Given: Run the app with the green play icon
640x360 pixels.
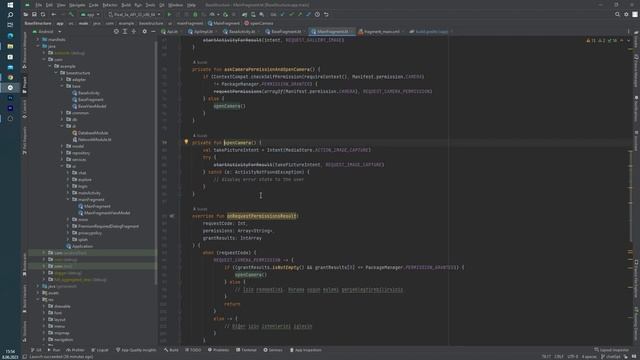Looking at the screenshot, I should [x=169, y=14].
